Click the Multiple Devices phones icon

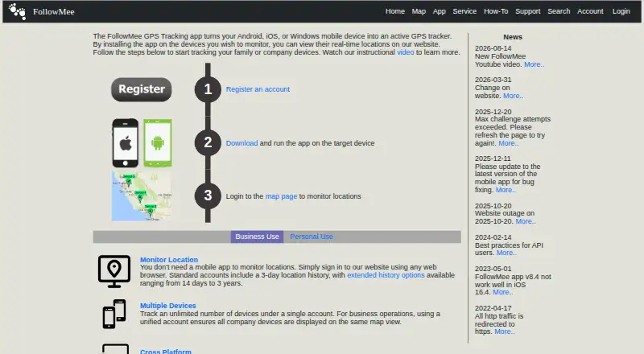[114, 314]
